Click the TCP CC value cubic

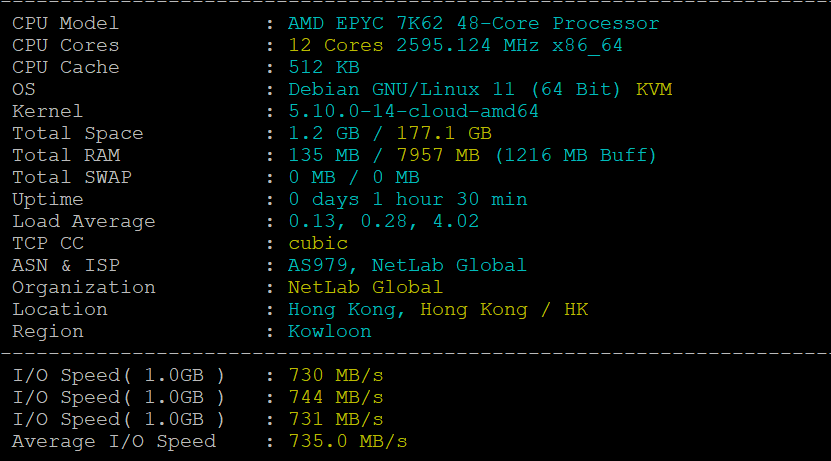[318, 243]
